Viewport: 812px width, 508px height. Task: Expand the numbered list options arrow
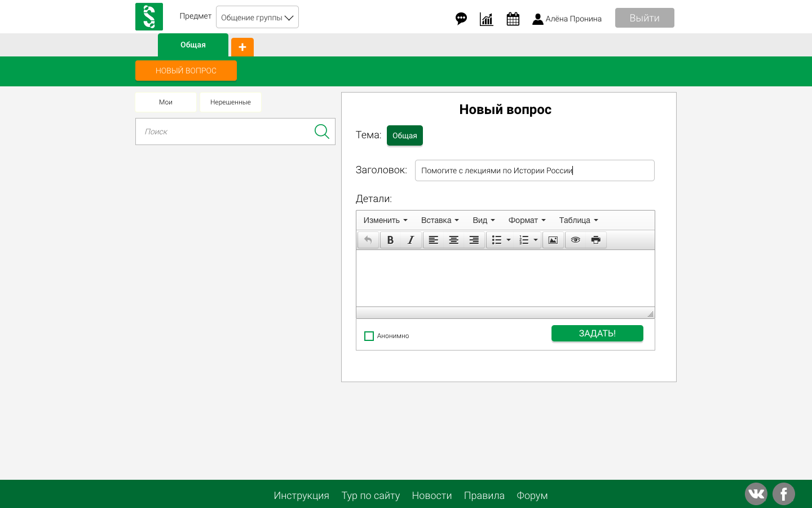pyautogui.click(x=536, y=239)
